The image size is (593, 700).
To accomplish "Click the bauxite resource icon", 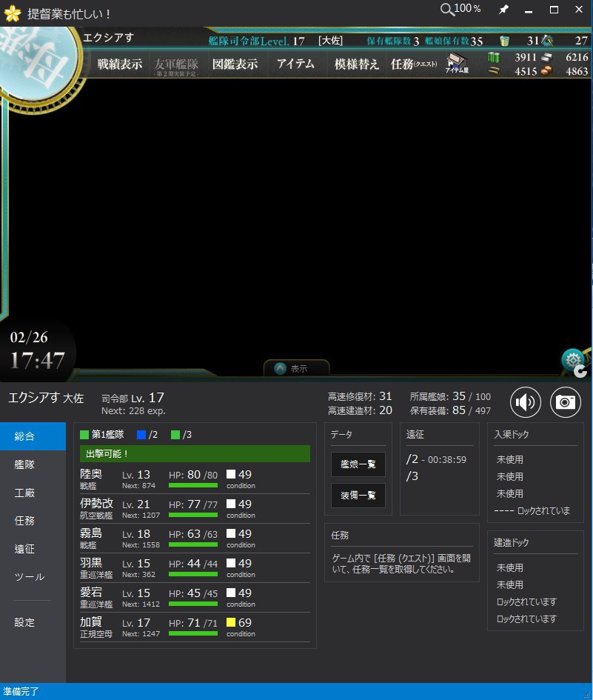I will [546, 70].
